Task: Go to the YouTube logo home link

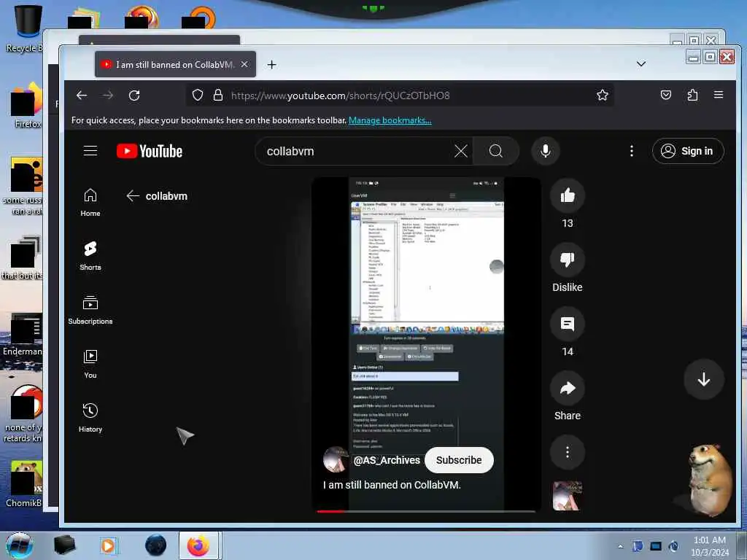Action: 150,151
